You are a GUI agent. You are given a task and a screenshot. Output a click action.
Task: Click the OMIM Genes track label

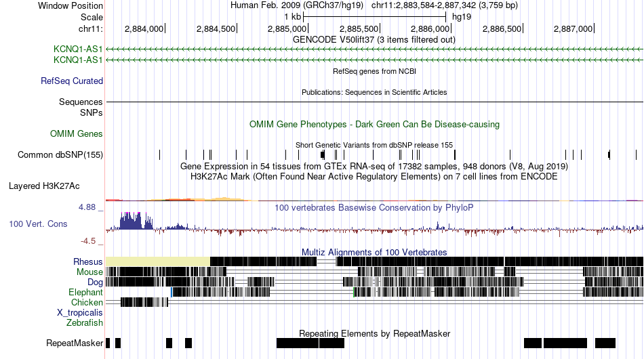tap(77, 133)
